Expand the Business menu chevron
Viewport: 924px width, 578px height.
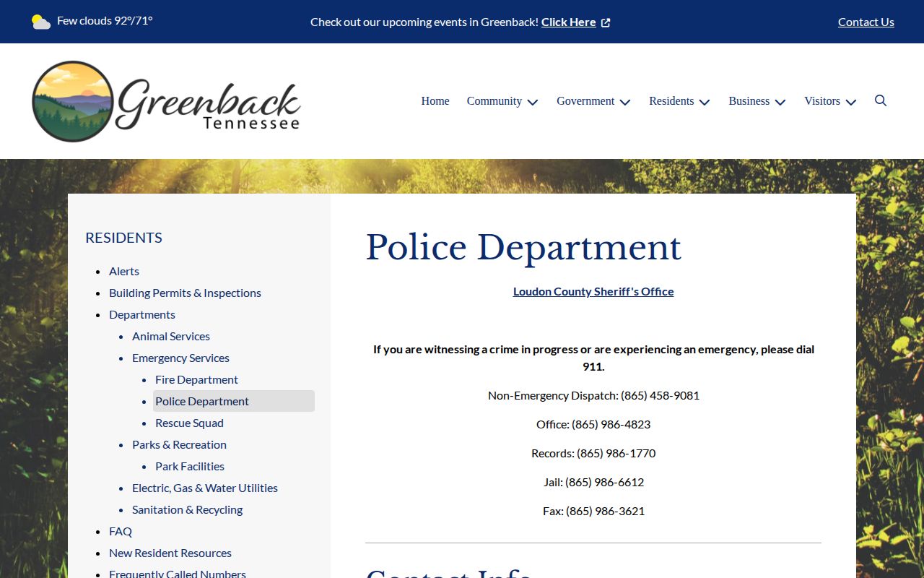pos(780,102)
